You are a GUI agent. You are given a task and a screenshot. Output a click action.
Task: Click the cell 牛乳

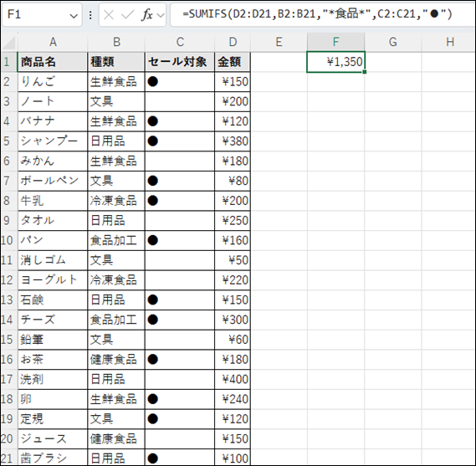(53, 201)
